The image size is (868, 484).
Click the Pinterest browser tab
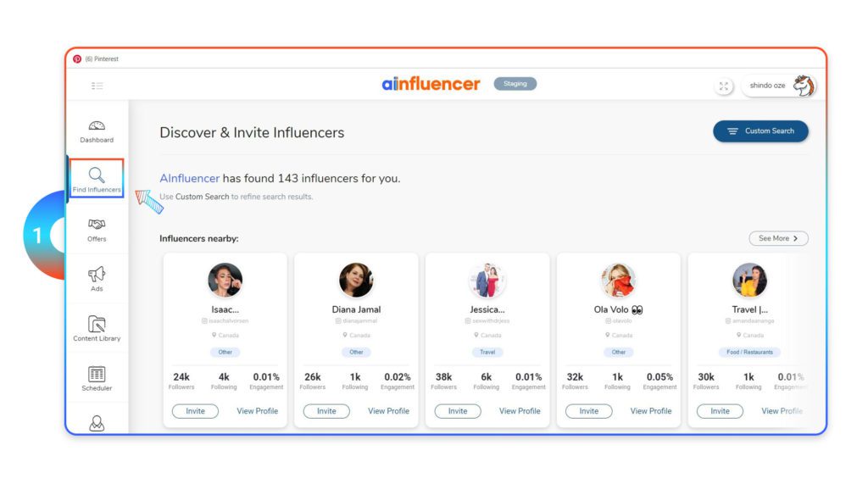[x=97, y=58]
